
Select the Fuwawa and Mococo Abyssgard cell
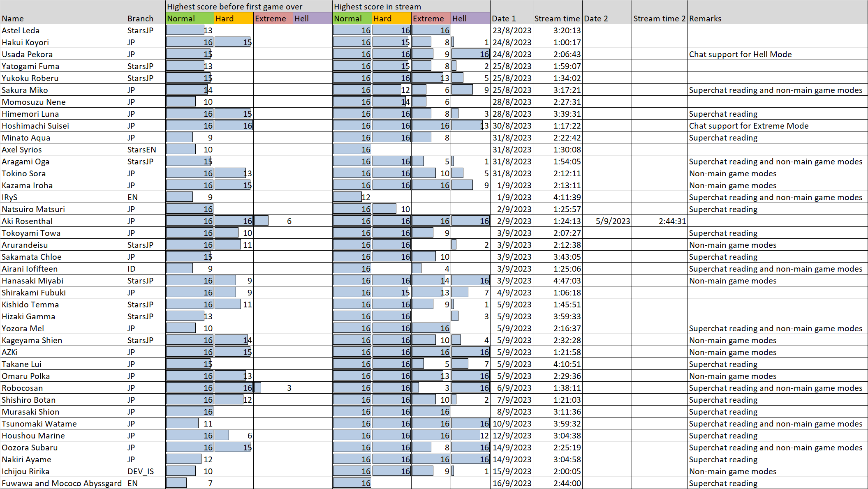click(x=63, y=483)
